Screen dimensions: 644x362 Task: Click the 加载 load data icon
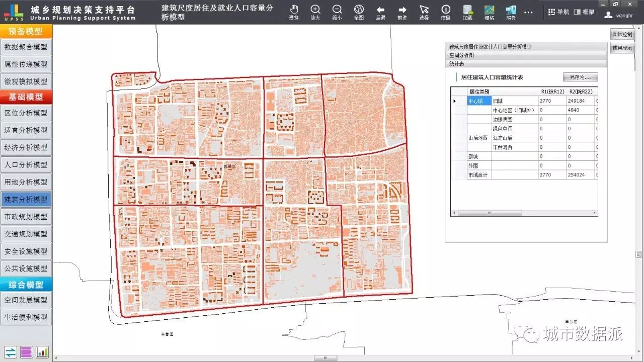pos(467,12)
